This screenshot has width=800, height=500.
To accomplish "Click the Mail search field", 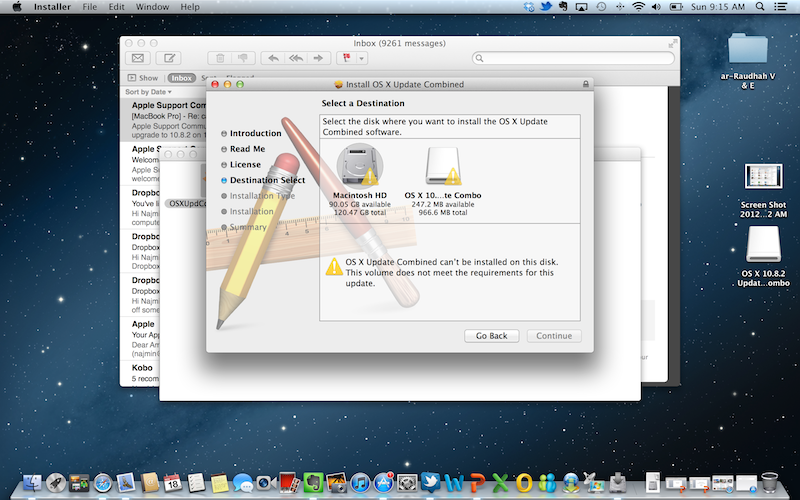I will (x=573, y=58).
